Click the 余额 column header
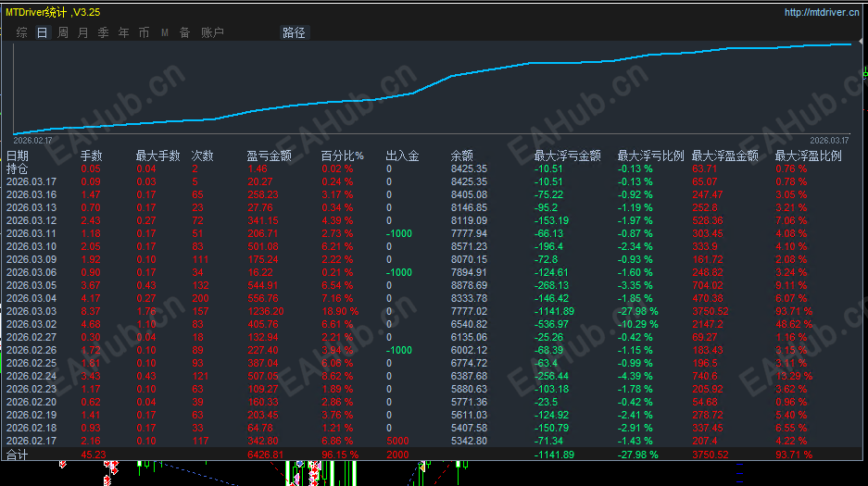Image resolution: width=868 pixels, height=486 pixels. (461, 156)
